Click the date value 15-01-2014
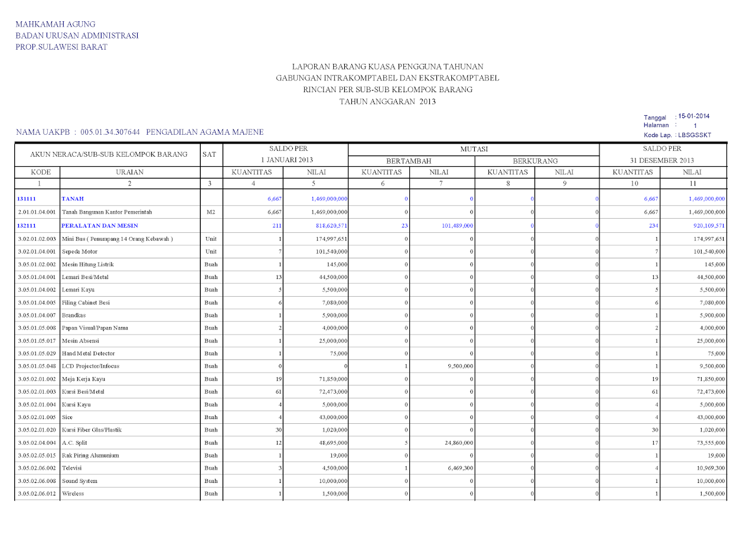The height and width of the screenshot is (535, 756). coord(694,116)
